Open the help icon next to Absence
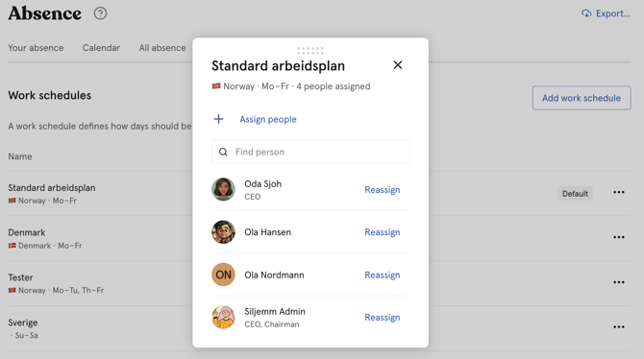 click(100, 13)
